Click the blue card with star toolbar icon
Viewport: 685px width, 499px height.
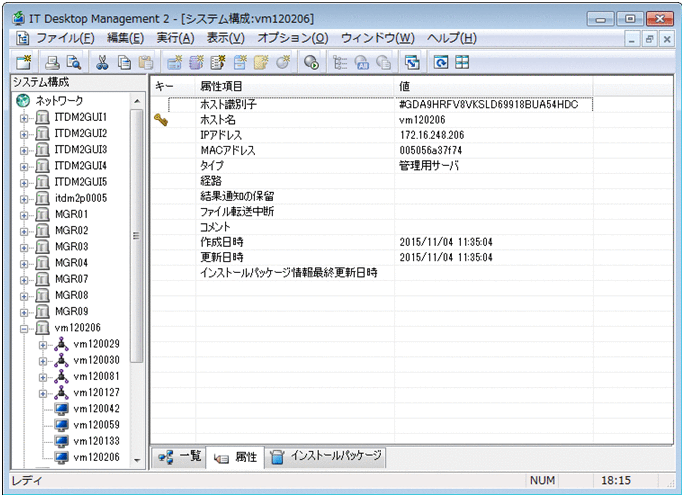click(174, 62)
